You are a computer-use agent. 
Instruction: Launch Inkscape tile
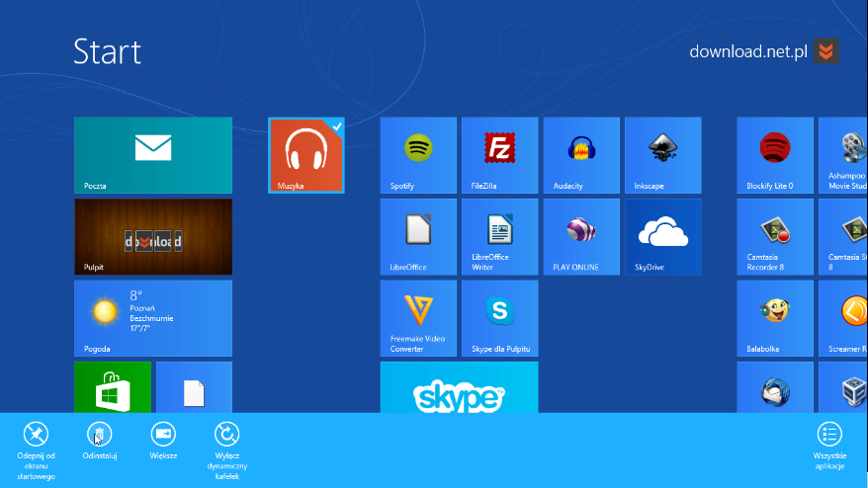pos(663,155)
